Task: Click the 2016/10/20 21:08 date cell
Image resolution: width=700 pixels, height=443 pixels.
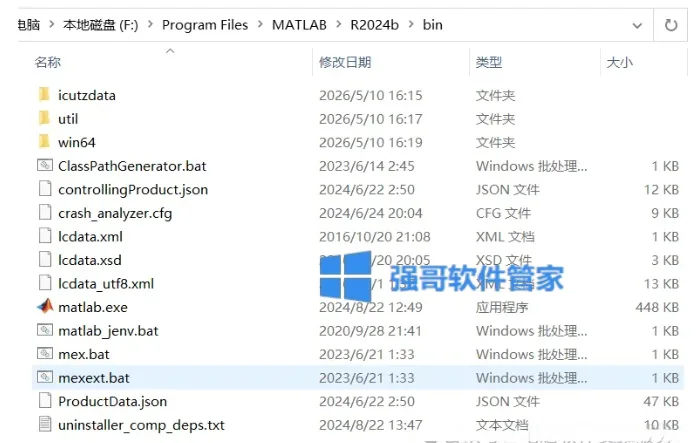Action: pyautogui.click(x=375, y=237)
